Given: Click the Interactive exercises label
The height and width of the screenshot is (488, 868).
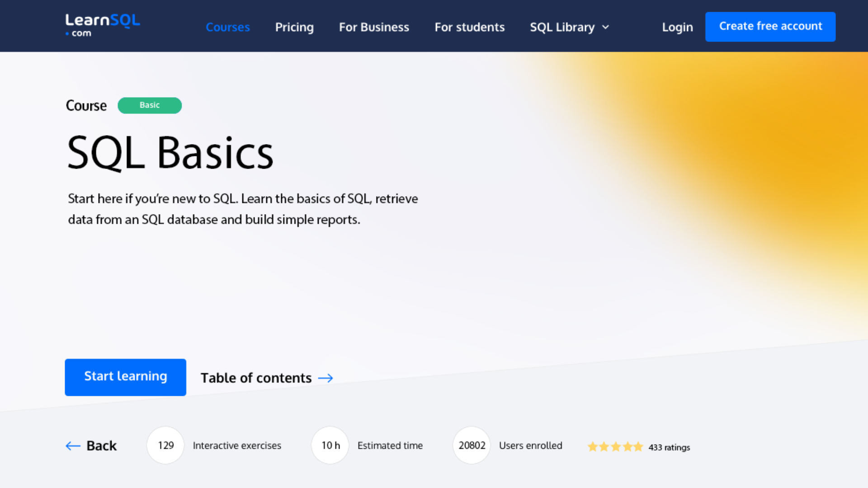Looking at the screenshot, I should (237, 446).
